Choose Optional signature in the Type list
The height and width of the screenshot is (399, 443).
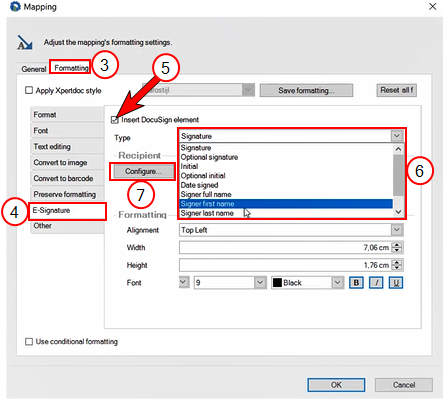point(286,157)
